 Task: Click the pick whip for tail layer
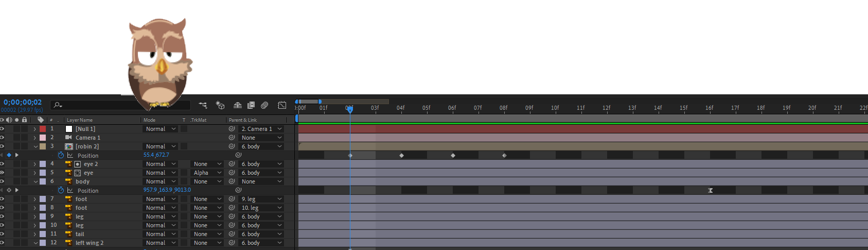tap(232, 234)
